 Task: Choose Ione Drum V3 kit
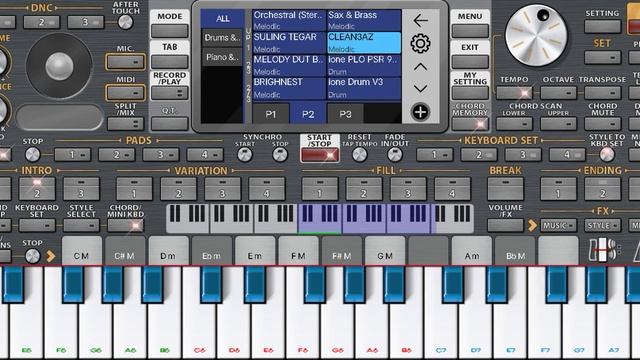coord(364,88)
